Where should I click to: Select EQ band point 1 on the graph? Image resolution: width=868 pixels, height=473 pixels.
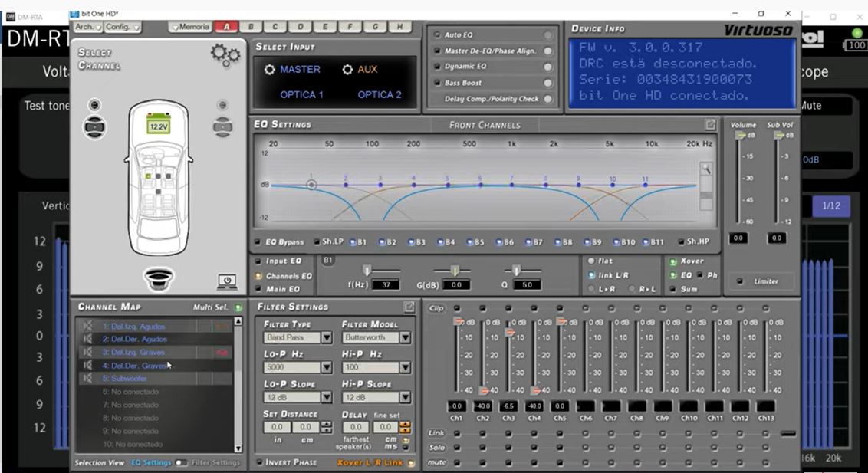311,185
